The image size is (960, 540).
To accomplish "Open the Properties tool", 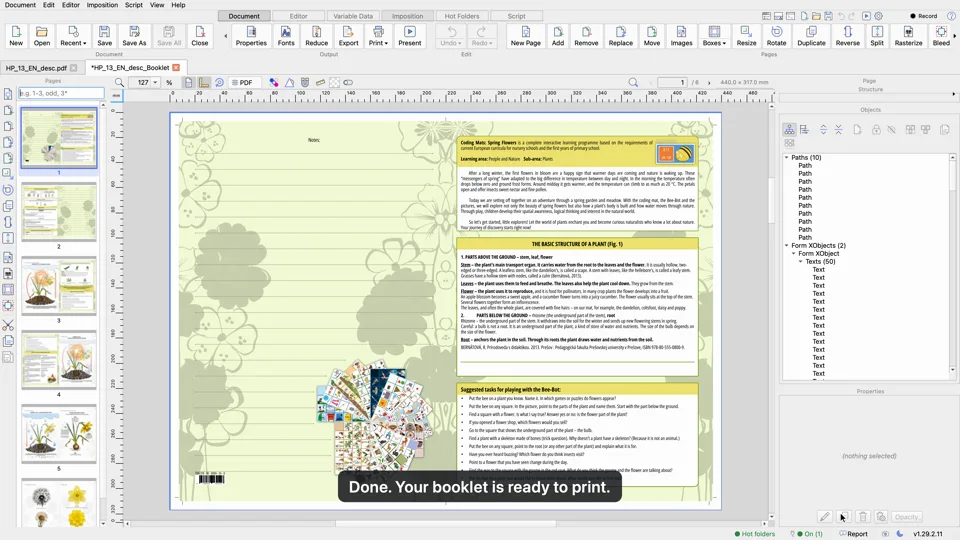I will [251, 36].
